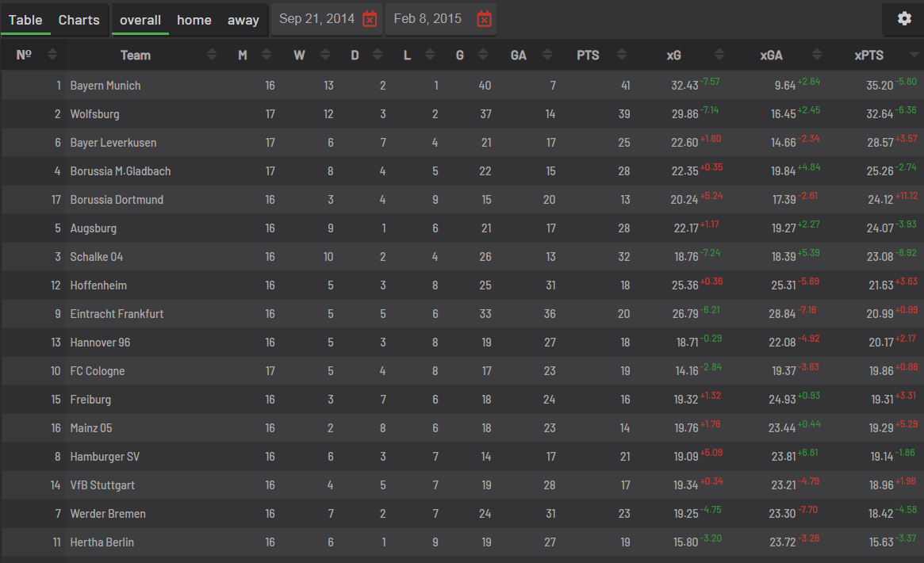Open the Werder Bremen team link

(108, 514)
